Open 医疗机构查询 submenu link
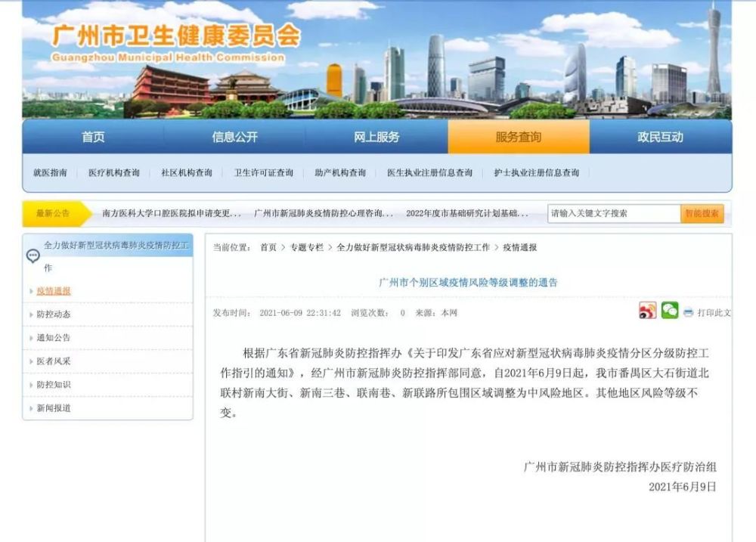This screenshot has width=756, height=542. [x=114, y=172]
